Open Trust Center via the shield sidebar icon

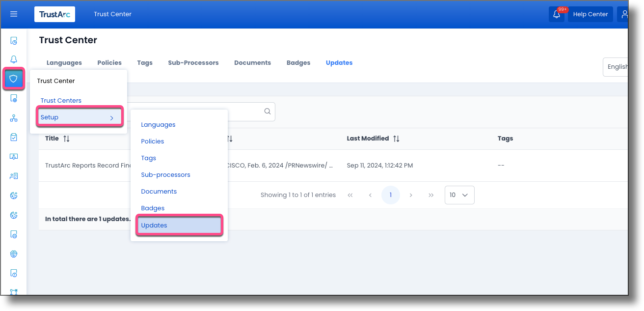(x=13, y=79)
